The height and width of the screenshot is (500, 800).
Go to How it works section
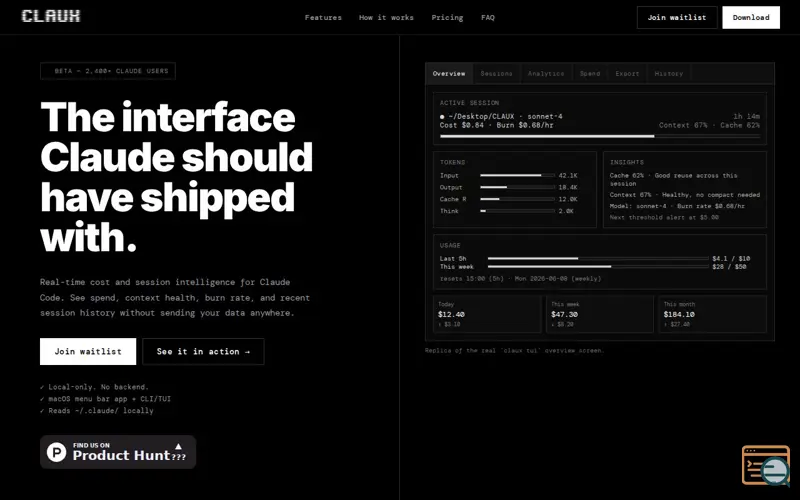pos(386,17)
